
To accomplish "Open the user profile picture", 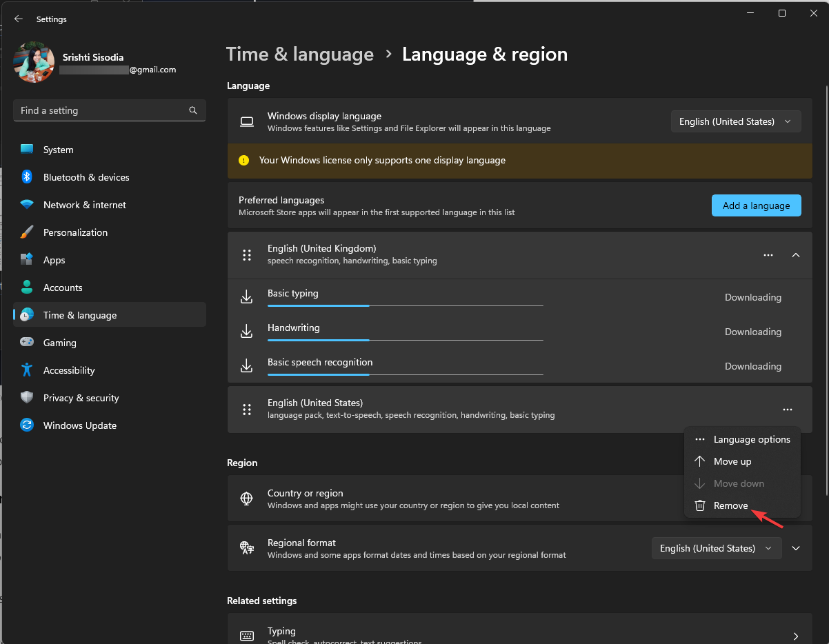I will point(34,63).
